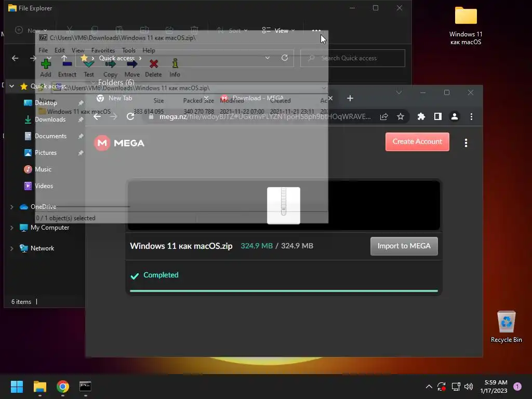Screen dimensions: 532x399
Task: Click the Info icon in 7-Zip toolbar
Action: pos(175,63)
